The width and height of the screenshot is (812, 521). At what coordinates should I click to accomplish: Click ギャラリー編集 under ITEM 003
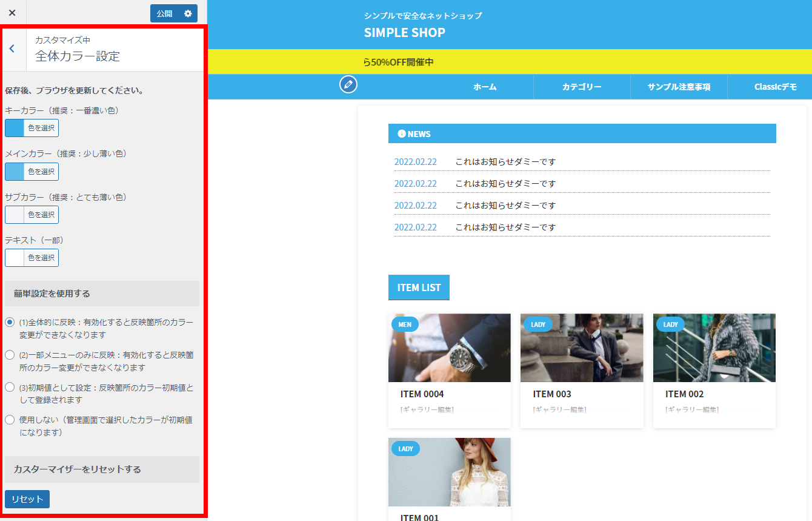pos(560,410)
